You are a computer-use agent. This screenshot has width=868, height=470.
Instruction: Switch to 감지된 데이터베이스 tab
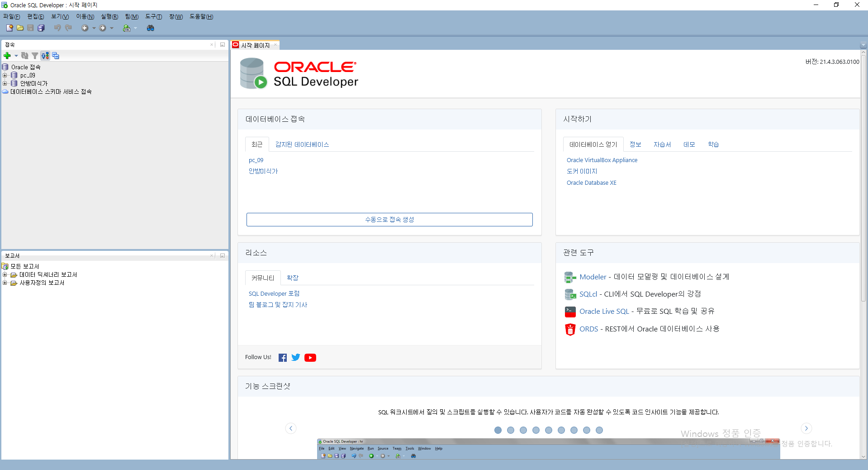click(302, 144)
